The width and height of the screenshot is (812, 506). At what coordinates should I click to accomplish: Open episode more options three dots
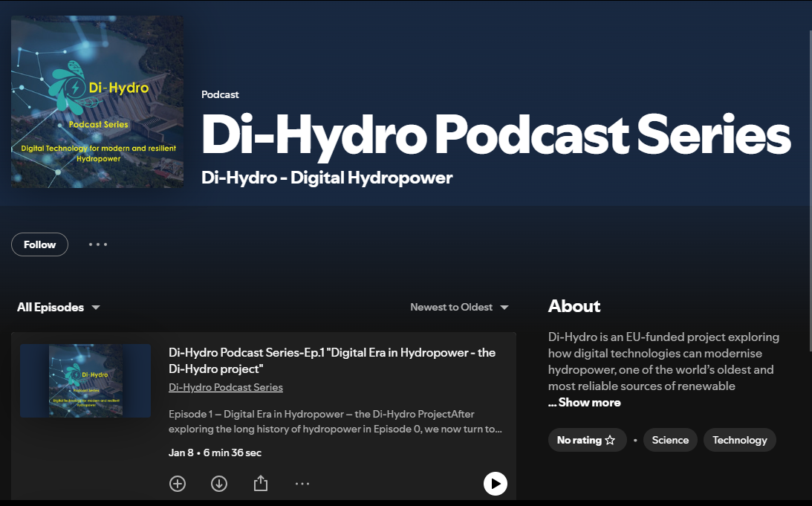click(x=302, y=484)
